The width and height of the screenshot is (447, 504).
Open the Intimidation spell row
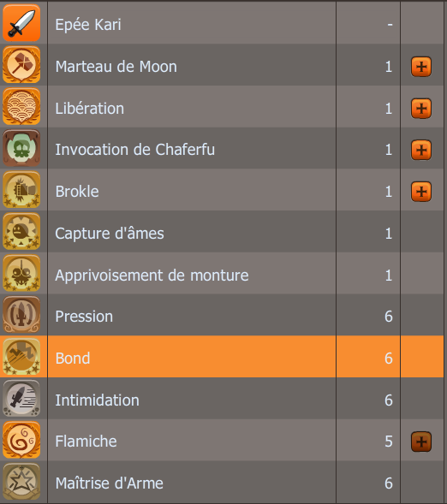point(222,399)
